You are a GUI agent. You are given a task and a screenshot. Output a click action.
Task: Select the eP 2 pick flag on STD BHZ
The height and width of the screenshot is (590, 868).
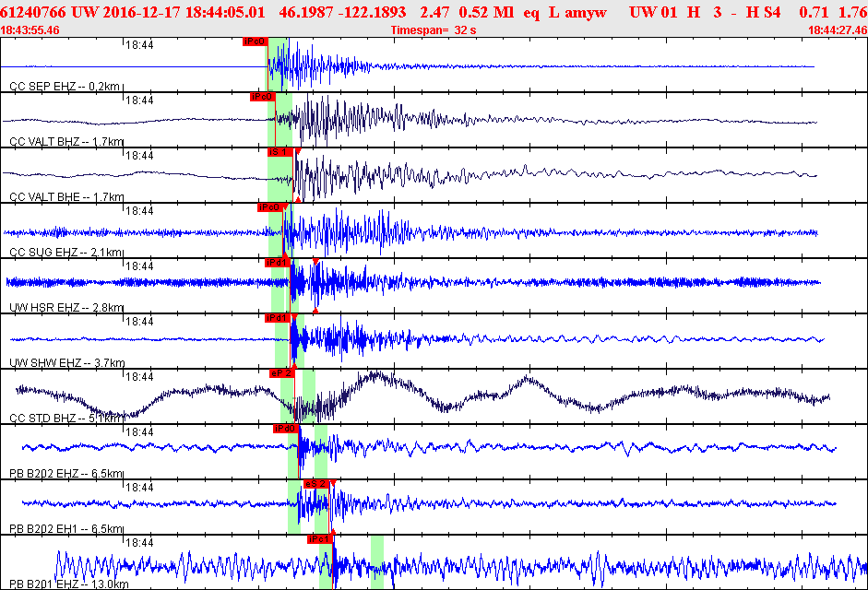(281, 373)
